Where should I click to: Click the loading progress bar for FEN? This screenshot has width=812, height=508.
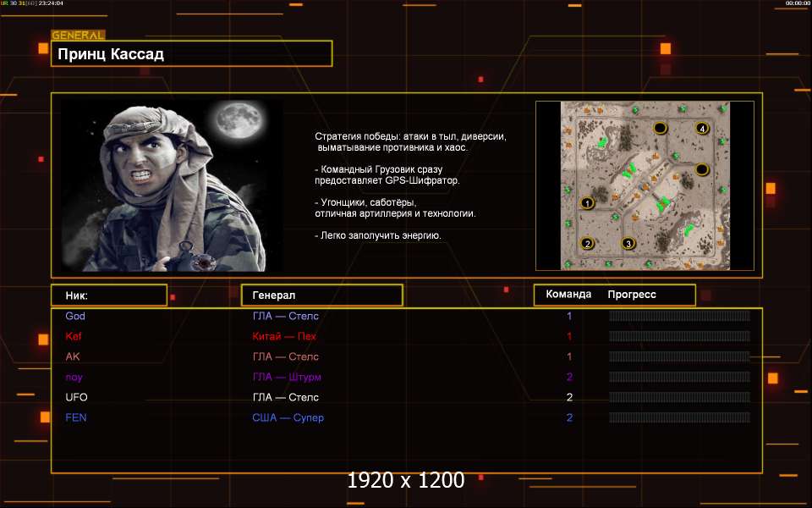tap(679, 417)
